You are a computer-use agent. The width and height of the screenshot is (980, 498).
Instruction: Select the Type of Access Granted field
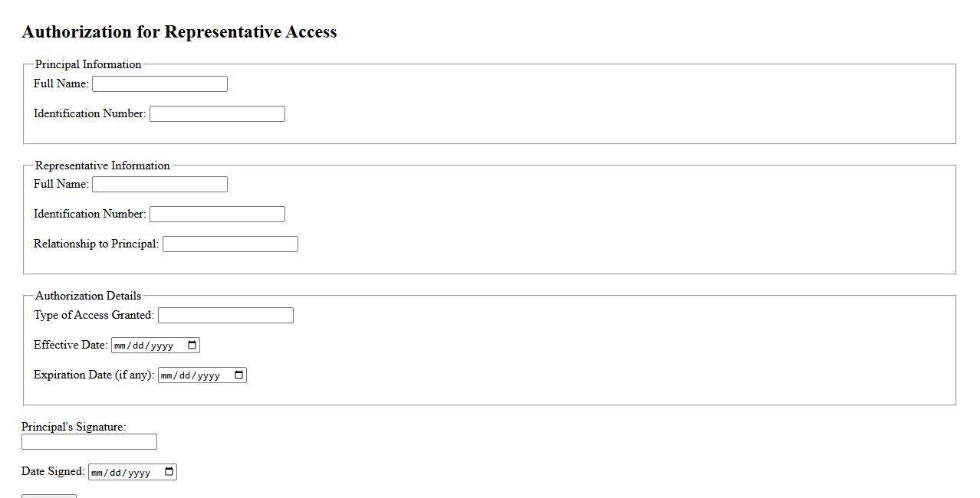(225, 315)
